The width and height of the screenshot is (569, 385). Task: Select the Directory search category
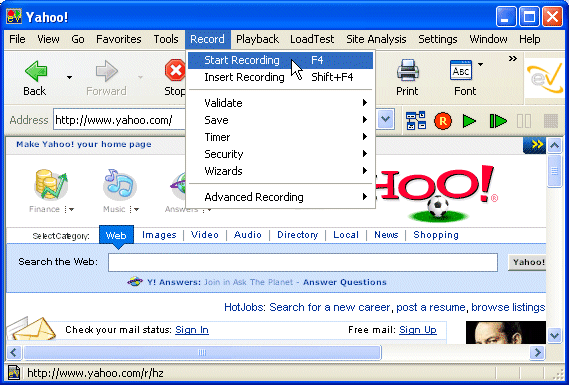coord(298,235)
